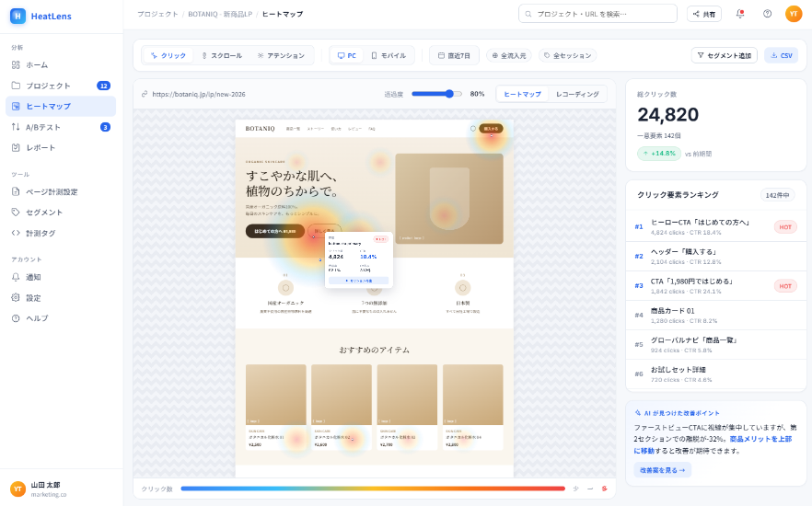Click the HOT badge on ranking row #1
The image size is (812, 506).
pyautogui.click(x=785, y=226)
